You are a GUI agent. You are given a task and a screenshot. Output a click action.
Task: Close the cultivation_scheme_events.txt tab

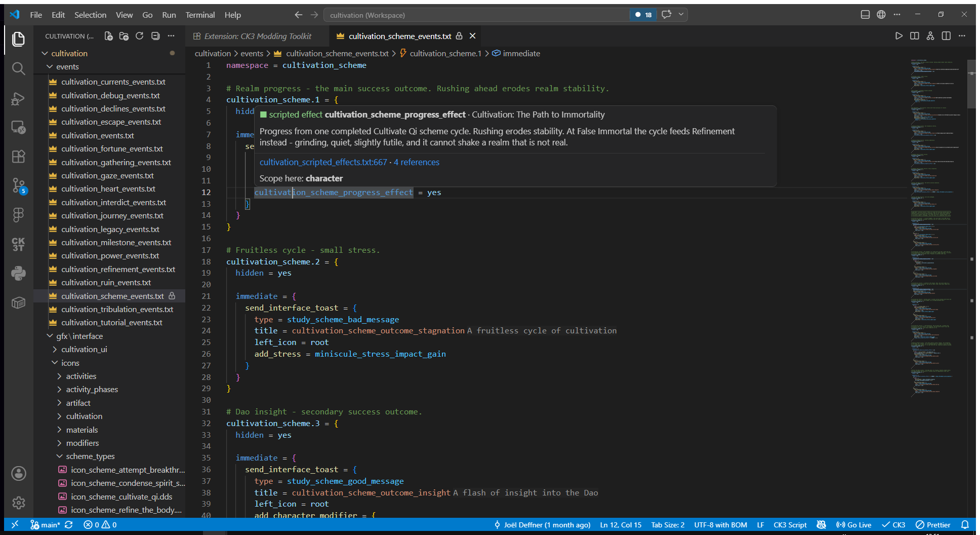(x=472, y=36)
